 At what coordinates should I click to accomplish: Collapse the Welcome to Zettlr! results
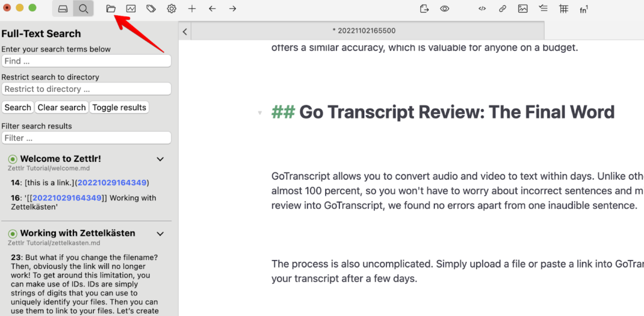tap(160, 159)
